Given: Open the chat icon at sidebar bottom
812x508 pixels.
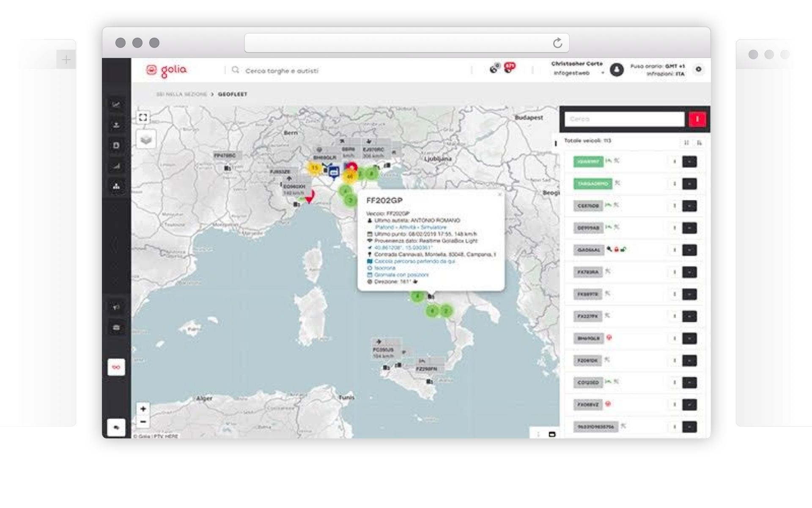Looking at the screenshot, I should tap(116, 428).
